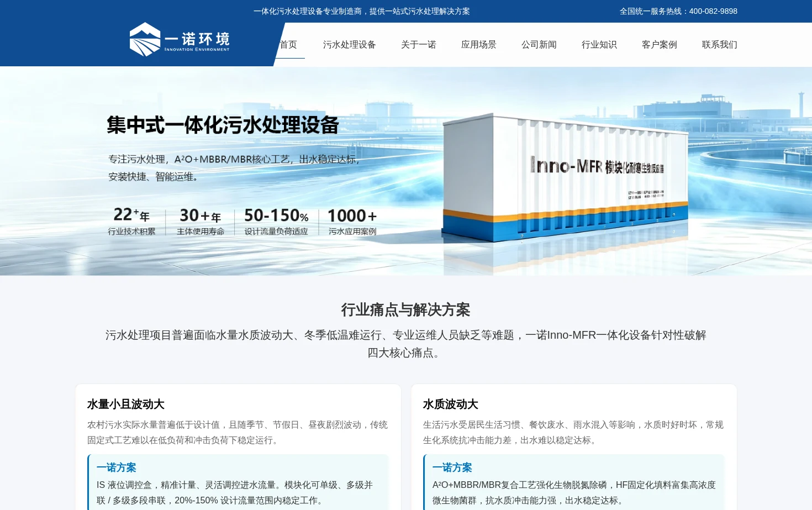The image size is (812, 510).
Task: Click 一诺方案 under 水量小且波动大
Action: (x=117, y=467)
